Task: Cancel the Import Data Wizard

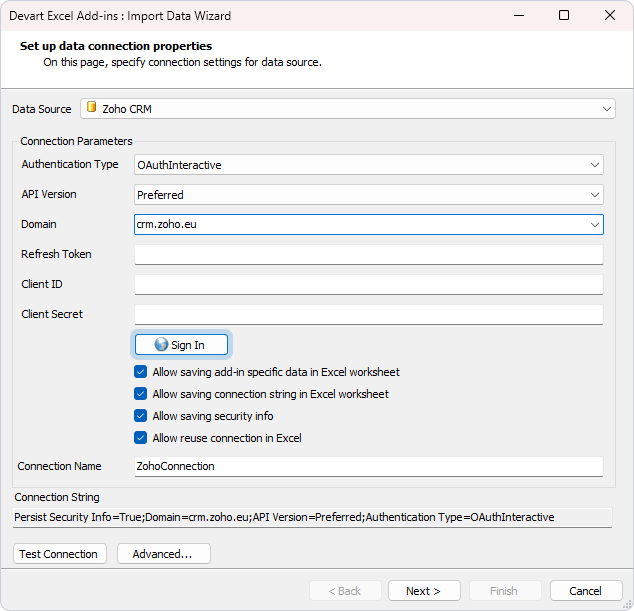Action: click(586, 591)
